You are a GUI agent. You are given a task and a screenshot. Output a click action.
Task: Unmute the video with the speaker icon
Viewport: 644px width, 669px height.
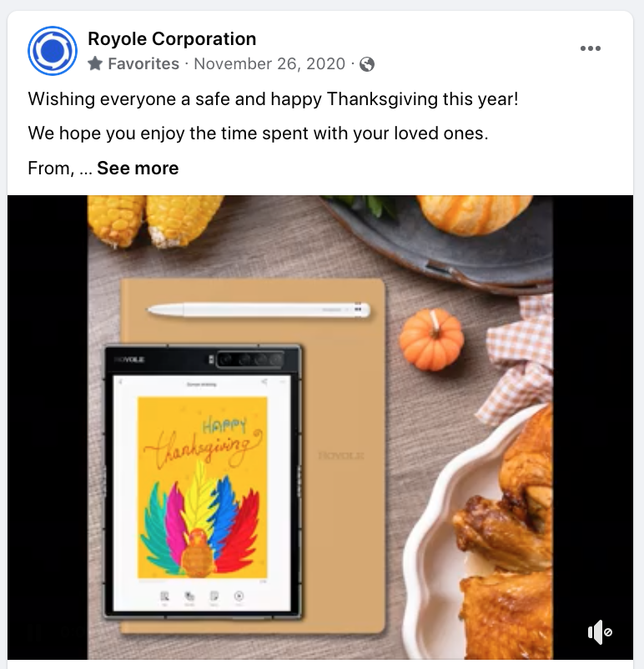[x=600, y=632]
